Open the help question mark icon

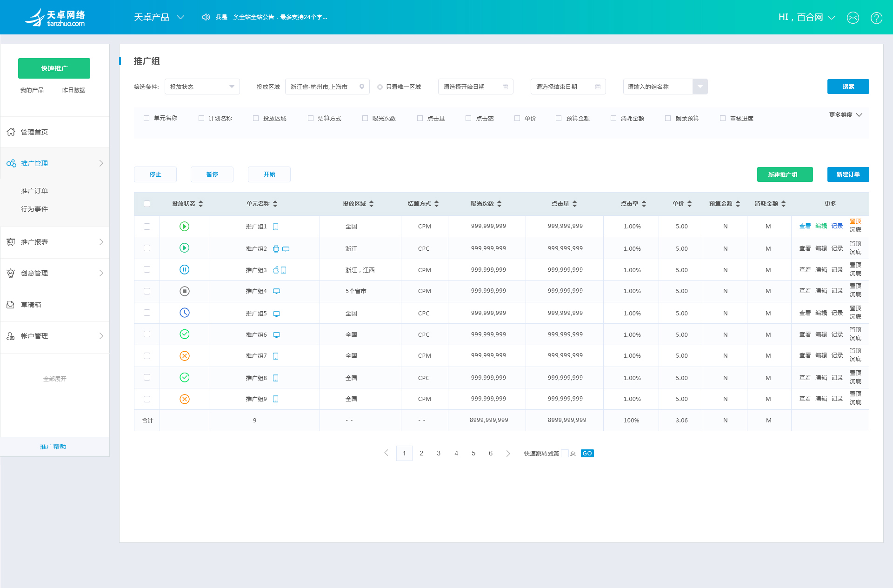[877, 18]
